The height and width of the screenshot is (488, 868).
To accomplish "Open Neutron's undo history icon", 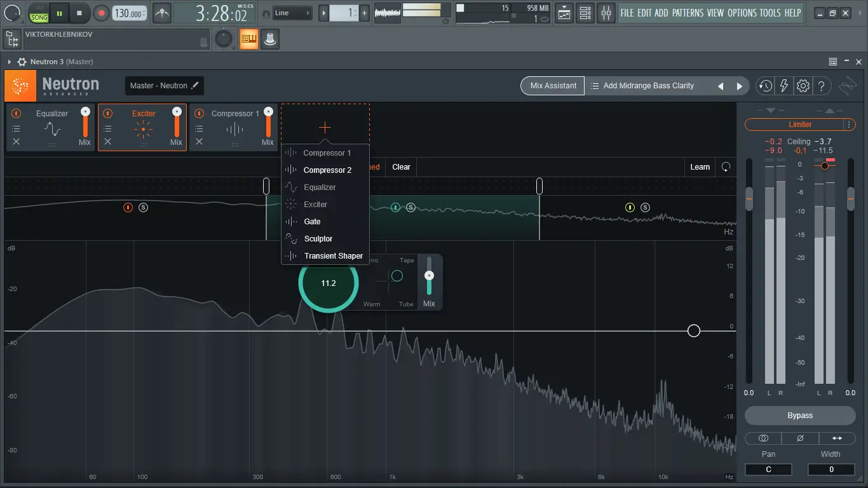I will 765,85.
